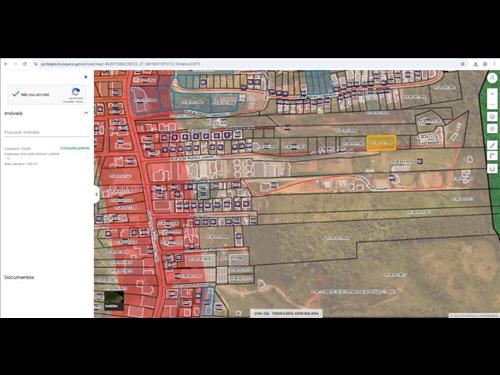Image resolution: width=500 pixels, height=375 pixels.
Task: Toggle the reCAPTCHA 'Não sou um robô' checkbox
Action: click(15, 94)
